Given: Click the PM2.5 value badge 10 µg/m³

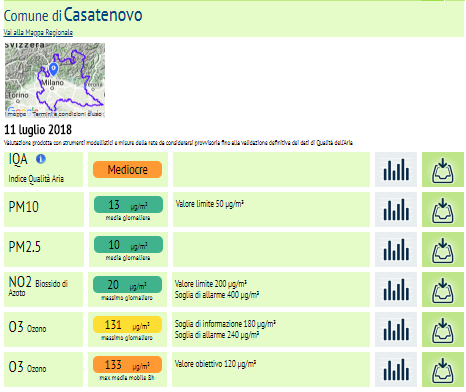Looking at the screenshot, I should [128, 245].
